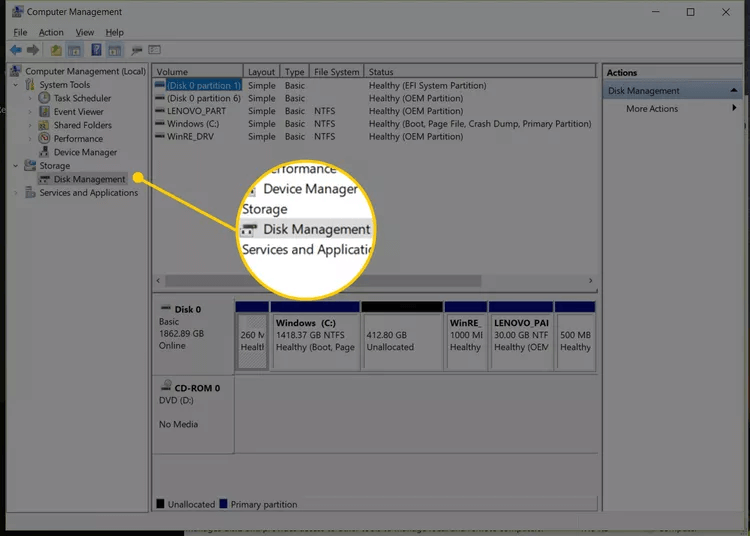Select Task Scheduler in the console tree
Viewport: 750px width, 536px height.
[x=82, y=98]
